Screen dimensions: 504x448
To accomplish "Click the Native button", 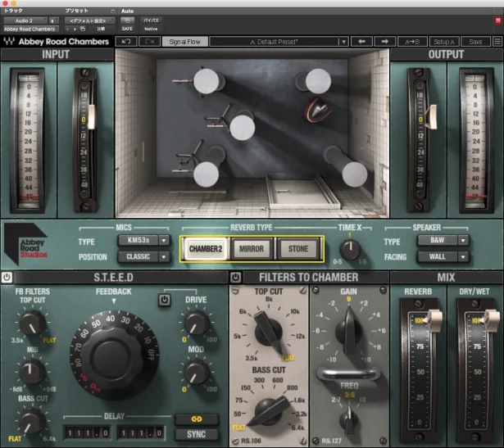I will [151, 29].
